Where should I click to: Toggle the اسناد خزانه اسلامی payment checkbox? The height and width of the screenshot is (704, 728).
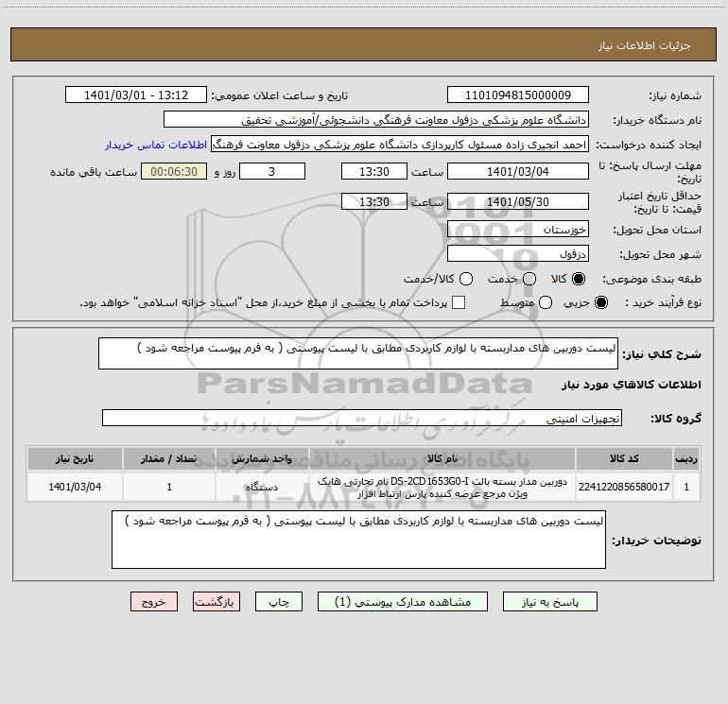[459, 302]
